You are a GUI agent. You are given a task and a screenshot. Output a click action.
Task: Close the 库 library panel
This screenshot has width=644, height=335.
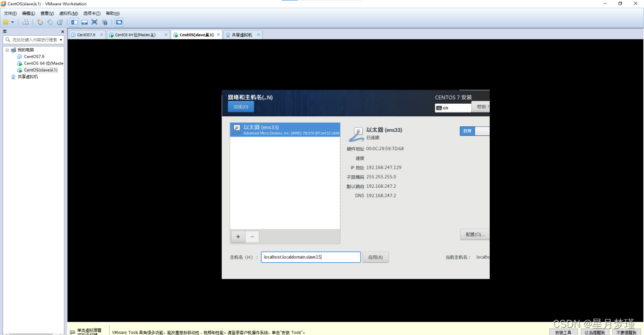63,32
